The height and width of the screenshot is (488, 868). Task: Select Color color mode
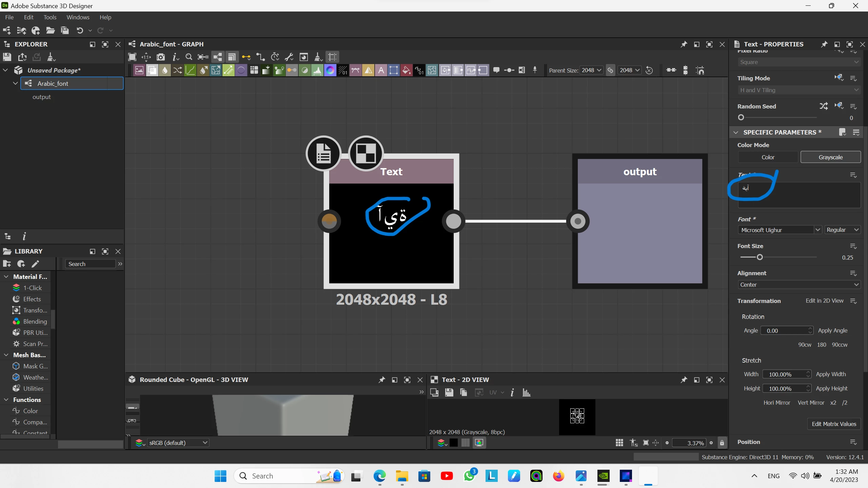pyautogui.click(x=768, y=157)
